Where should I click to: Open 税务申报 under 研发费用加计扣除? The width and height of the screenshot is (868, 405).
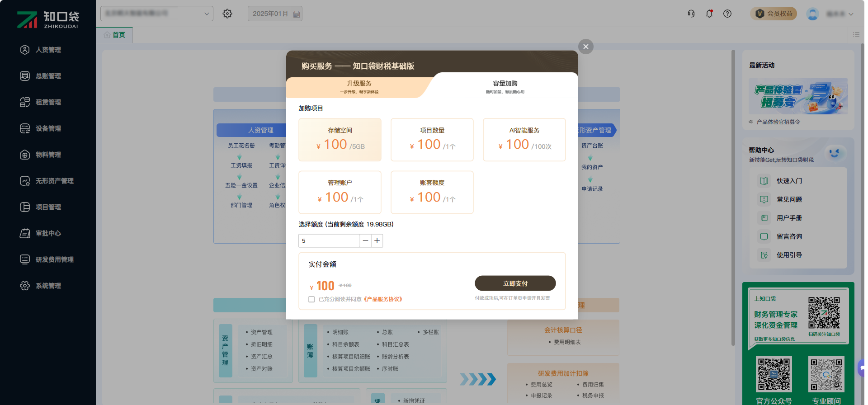coord(593,396)
